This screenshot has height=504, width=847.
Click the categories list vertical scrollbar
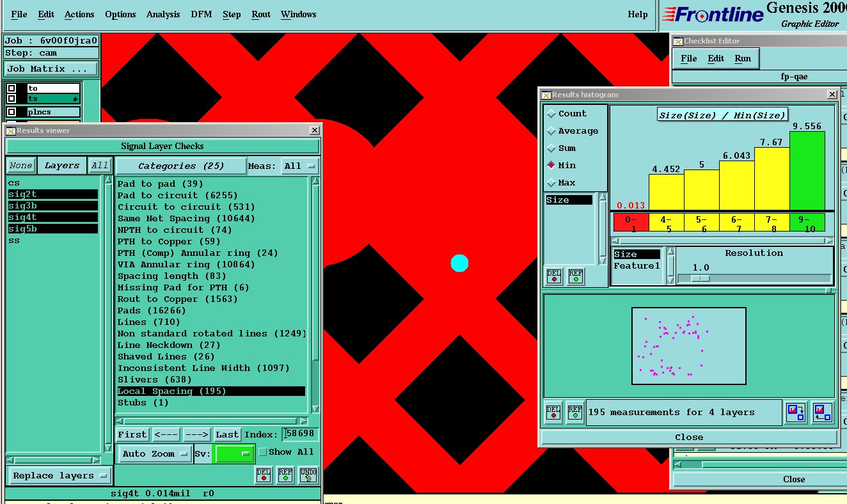[315, 295]
